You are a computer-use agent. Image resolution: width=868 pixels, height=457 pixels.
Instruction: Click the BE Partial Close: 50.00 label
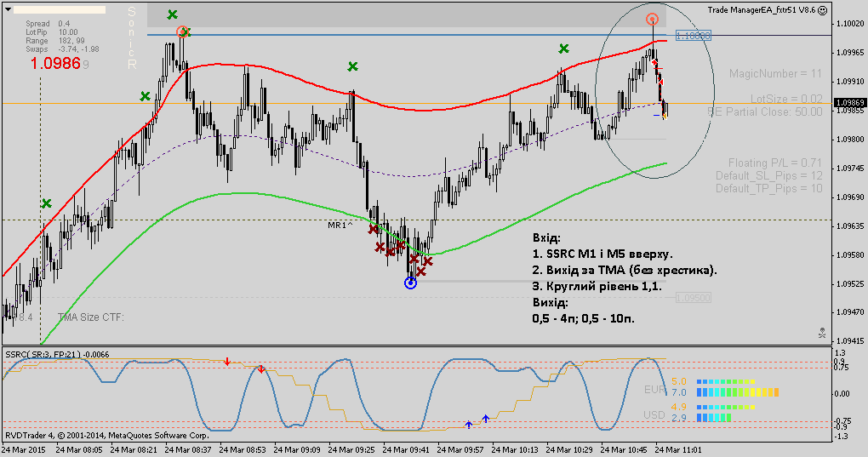tap(765, 111)
